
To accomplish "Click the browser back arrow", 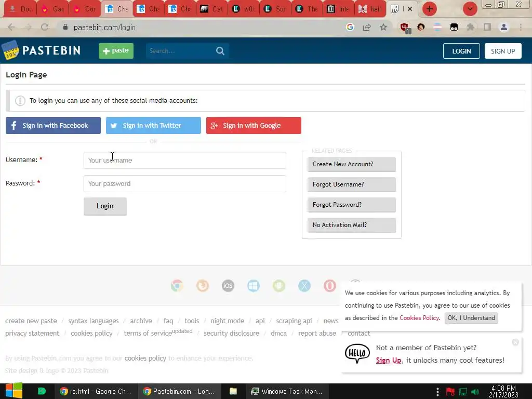I will (x=11, y=27).
